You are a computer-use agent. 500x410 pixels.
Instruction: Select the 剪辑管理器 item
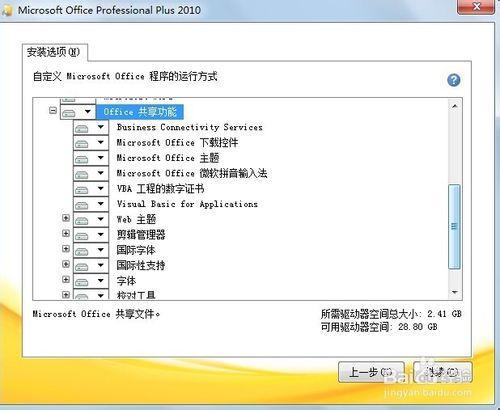(141, 235)
